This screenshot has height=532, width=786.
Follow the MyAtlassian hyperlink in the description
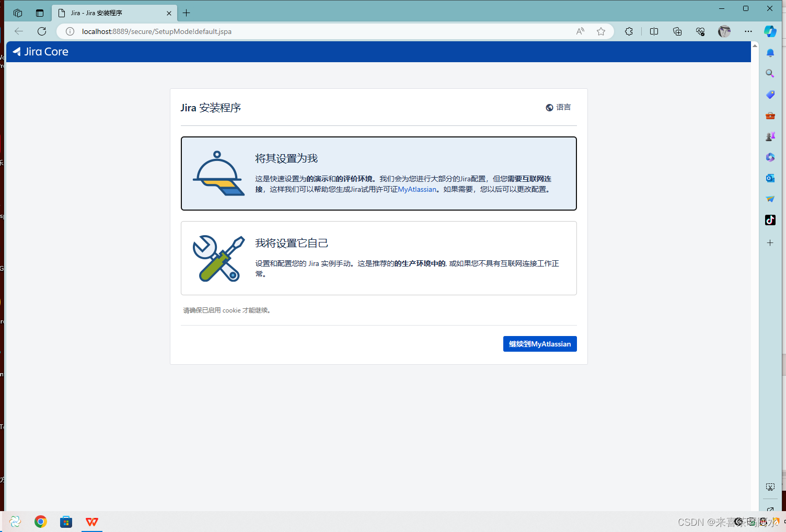tap(417, 189)
